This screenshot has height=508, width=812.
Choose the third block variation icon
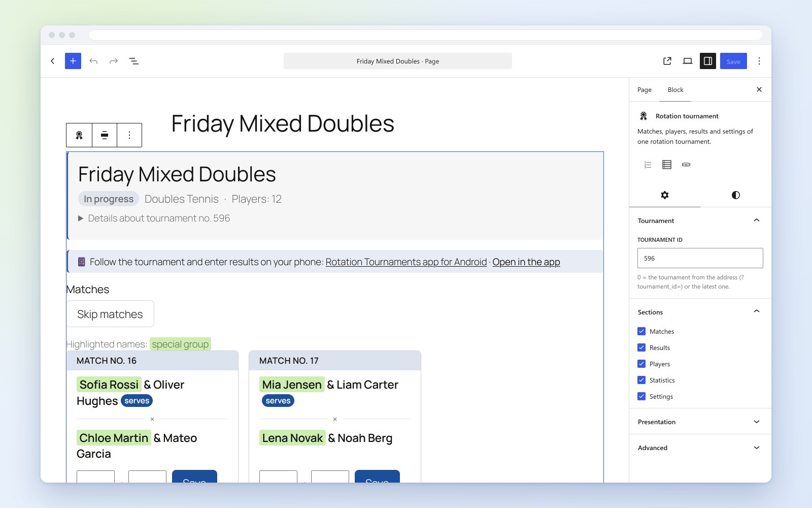(x=686, y=165)
